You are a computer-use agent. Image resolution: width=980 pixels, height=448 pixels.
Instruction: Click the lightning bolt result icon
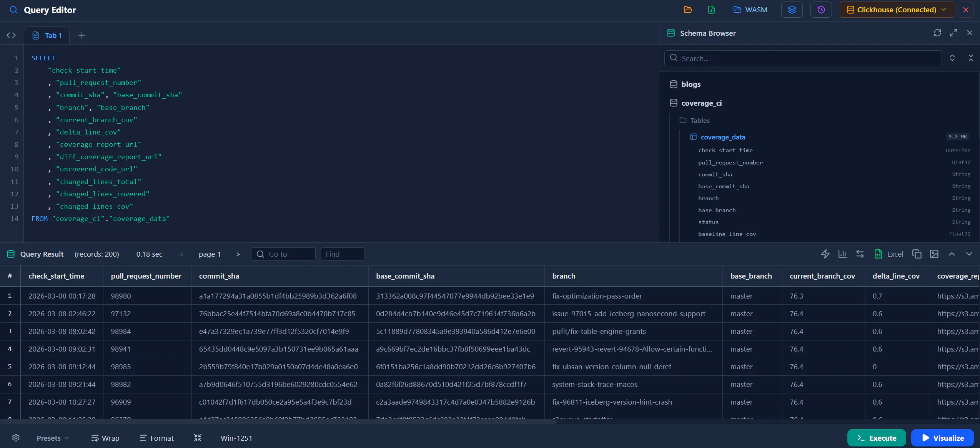pos(825,254)
